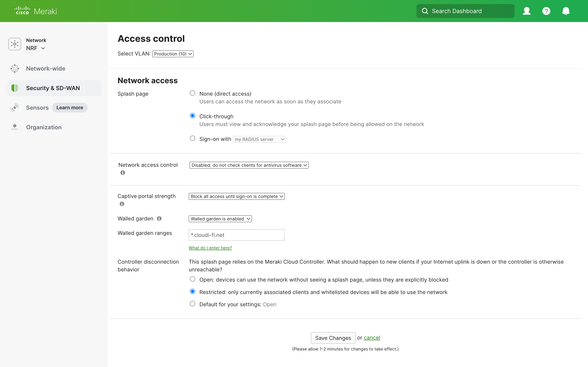Click the Security & SD-WAN shield icon
The image size is (588, 367).
click(x=14, y=88)
